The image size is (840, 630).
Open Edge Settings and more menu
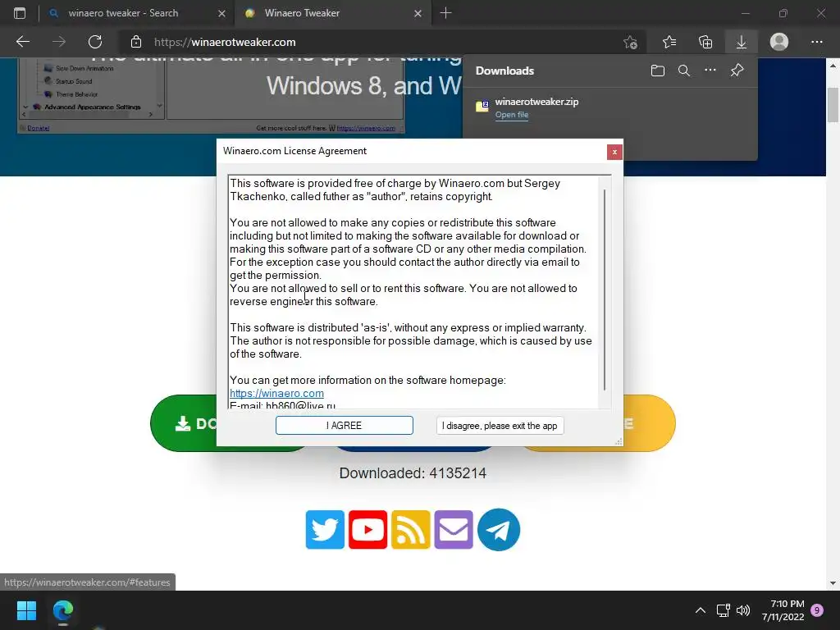(x=817, y=42)
